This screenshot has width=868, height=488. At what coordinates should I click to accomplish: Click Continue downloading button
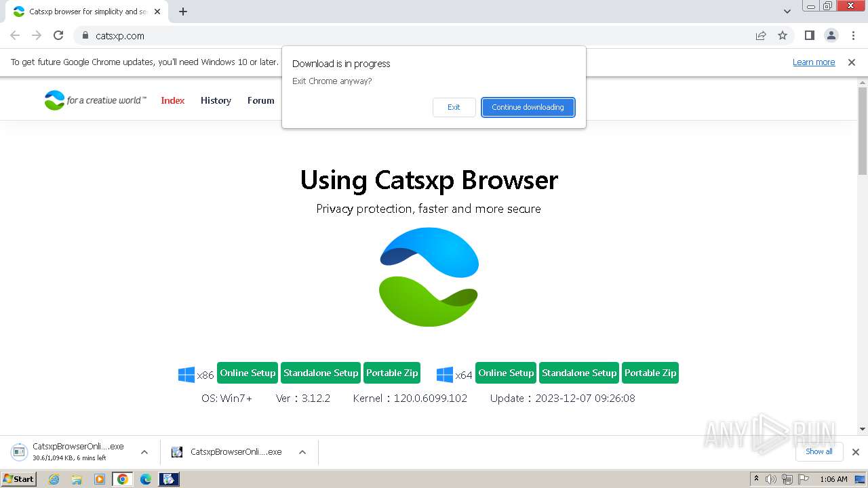pyautogui.click(x=528, y=107)
